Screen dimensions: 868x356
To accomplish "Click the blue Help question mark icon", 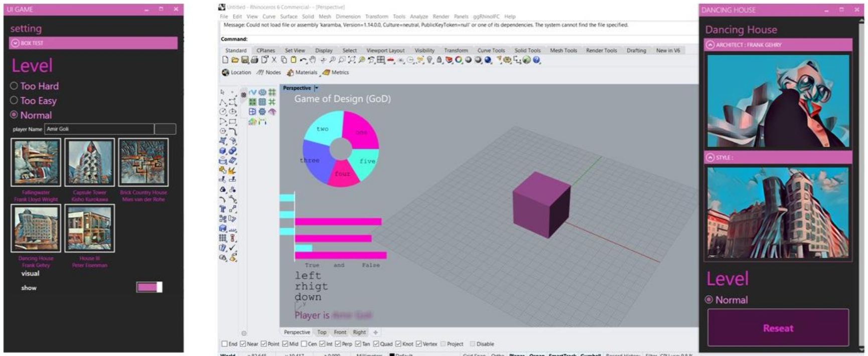I will point(536,60).
